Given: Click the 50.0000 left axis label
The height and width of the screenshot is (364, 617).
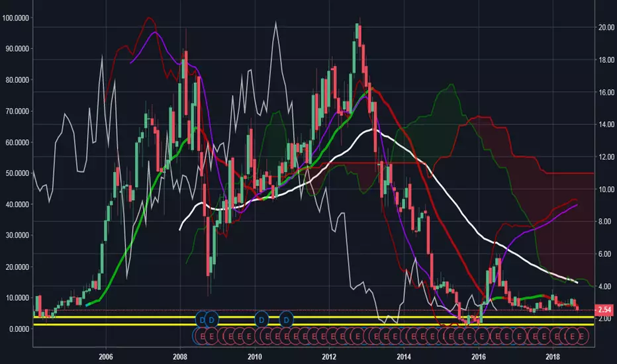Looking at the screenshot, I should [17, 173].
